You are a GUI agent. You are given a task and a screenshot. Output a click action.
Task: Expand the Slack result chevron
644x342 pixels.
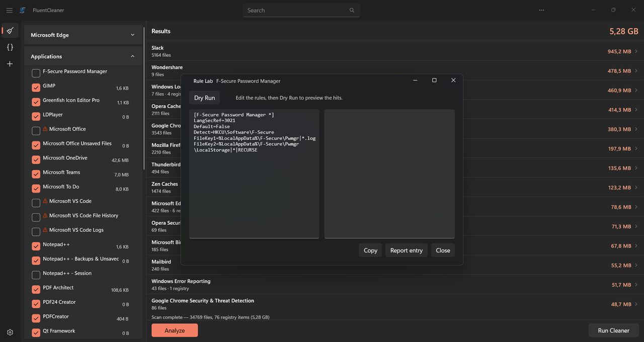[x=636, y=51]
